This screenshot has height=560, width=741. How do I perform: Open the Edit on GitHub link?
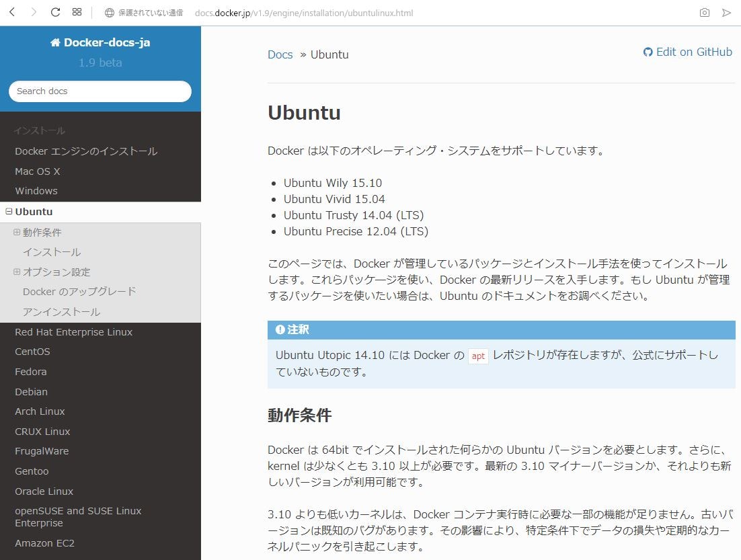point(688,52)
